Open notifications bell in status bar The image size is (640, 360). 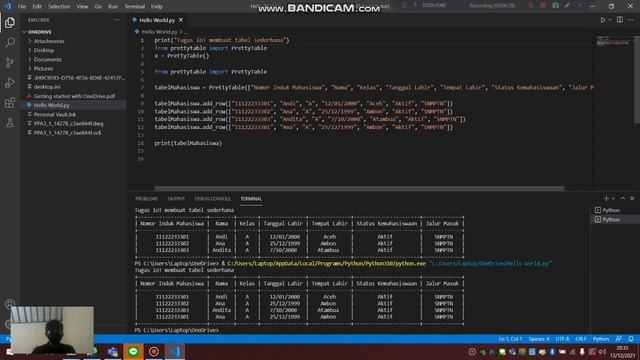point(631,339)
